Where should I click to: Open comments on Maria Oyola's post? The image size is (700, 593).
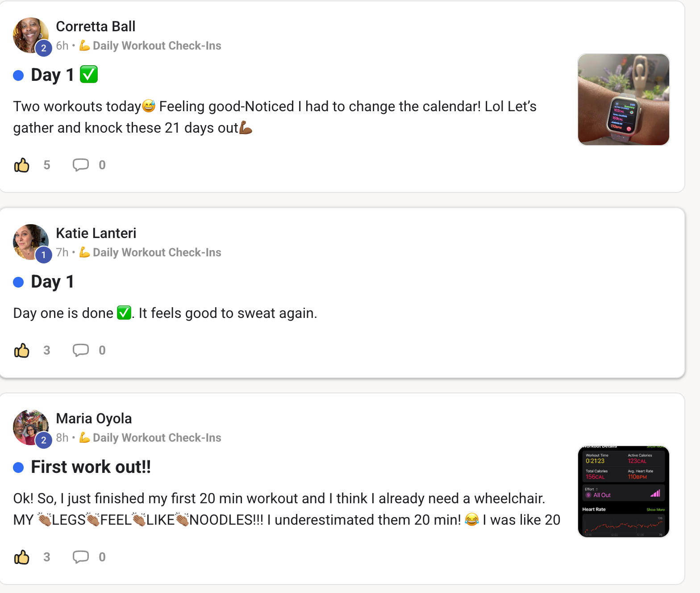coord(81,557)
